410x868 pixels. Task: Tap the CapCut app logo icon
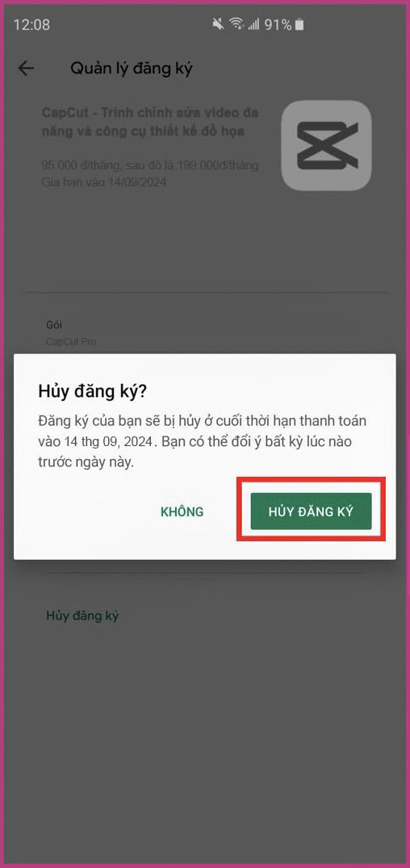coord(326,145)
